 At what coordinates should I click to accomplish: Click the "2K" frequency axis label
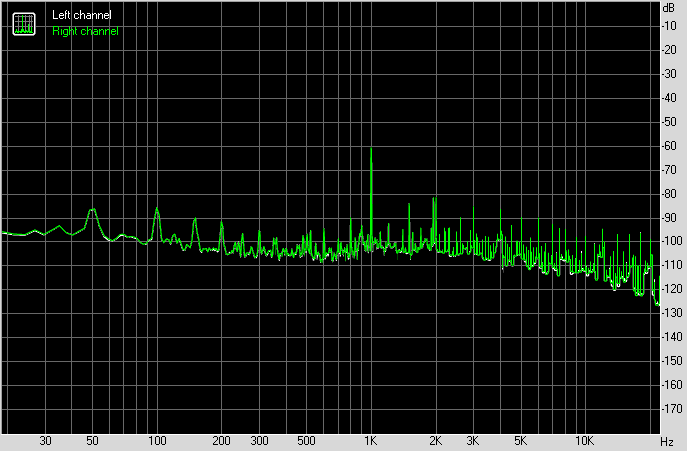435,441
